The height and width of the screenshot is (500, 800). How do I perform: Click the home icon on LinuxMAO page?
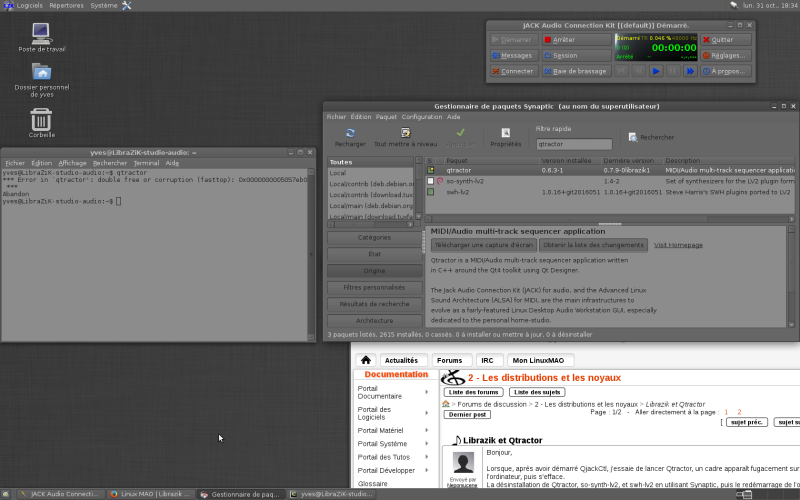[366, 360]
